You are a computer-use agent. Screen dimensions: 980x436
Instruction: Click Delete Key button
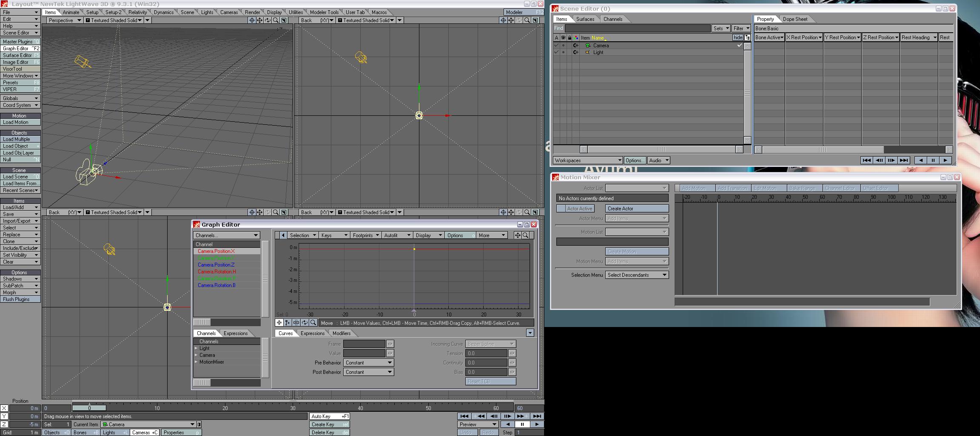coord(330,432)
